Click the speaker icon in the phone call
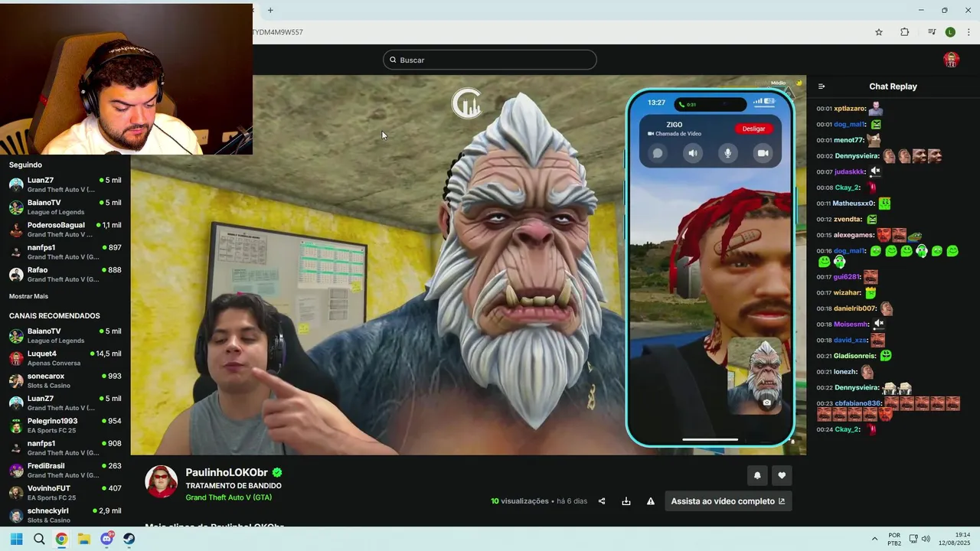 pos(692,153)
